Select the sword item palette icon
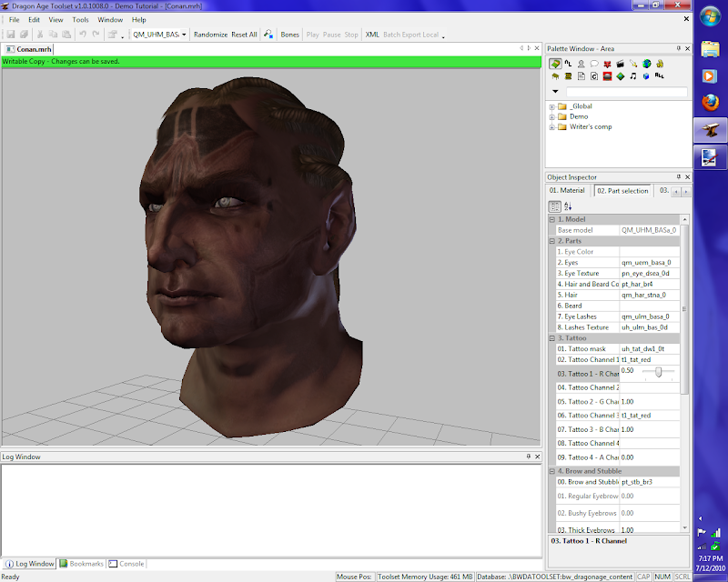The height and width of the screenshot is (582, 728). point(633,64)
